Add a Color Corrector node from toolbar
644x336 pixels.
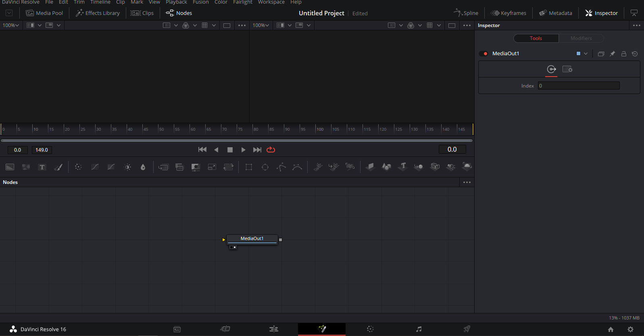pyautogui.click(x=78, y=167)
